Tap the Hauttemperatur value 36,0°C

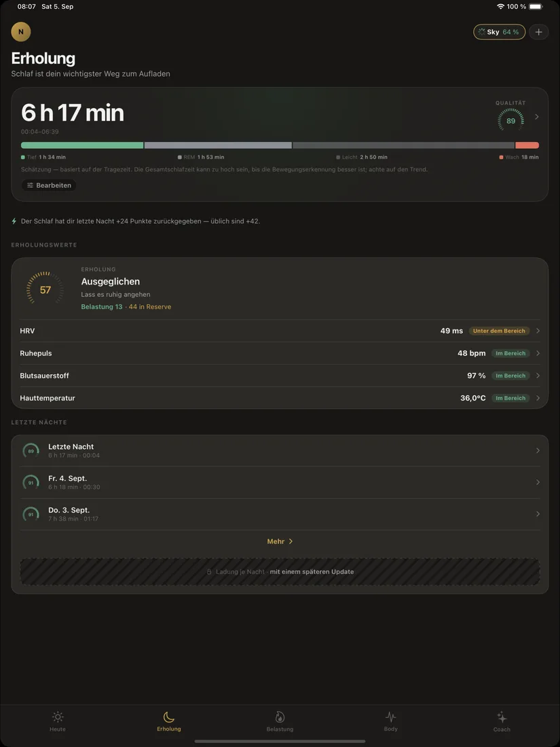point(473,398)
